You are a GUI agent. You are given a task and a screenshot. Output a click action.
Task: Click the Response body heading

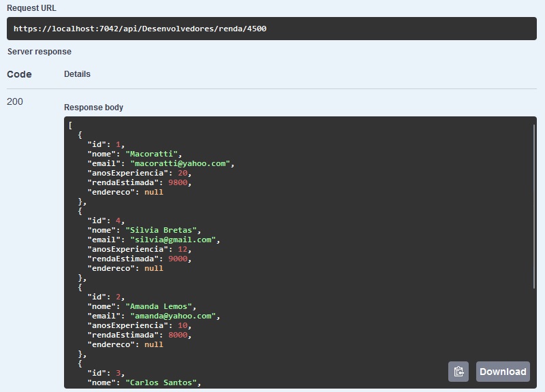(x=93, y=108)
